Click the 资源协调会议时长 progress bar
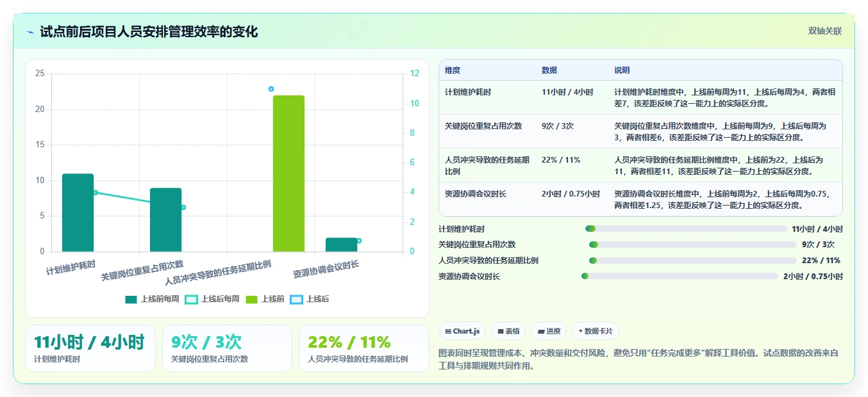The width and height of the screenshot is (868, 397). point(680,276)
